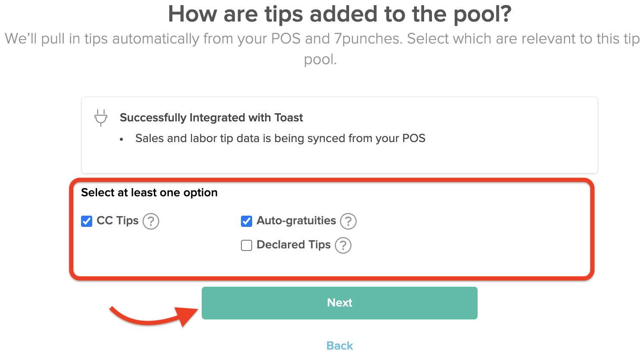
Task: Uncheck the CC Tips checkbox
Action: pos(86,221)
